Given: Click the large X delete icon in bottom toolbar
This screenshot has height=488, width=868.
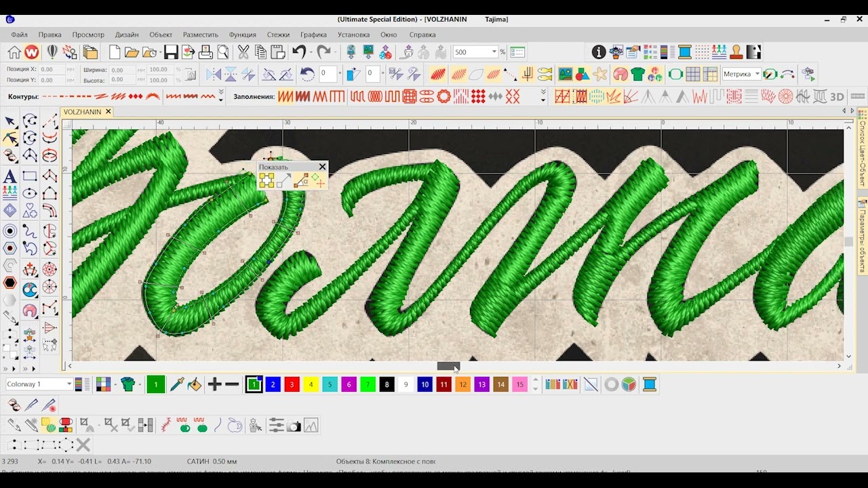Looking at the screenshot, I should tap(83, 445).
